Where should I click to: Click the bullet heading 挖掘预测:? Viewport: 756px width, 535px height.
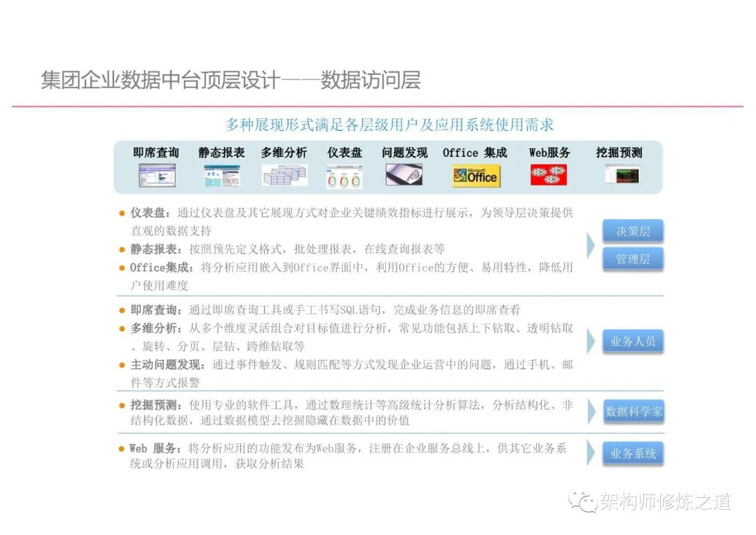coord(156,405)
